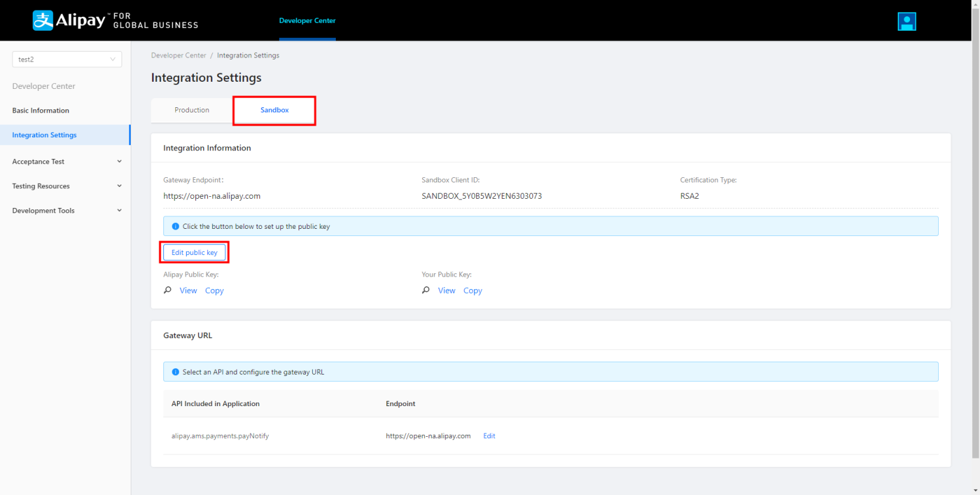Click the Alipay logo icon
The width and height of the screenshot is (980, 495).
point(42,20)
